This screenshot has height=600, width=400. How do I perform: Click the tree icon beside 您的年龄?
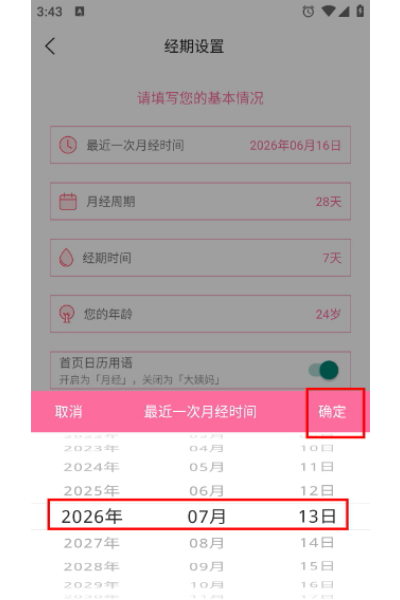coord(67,314)
